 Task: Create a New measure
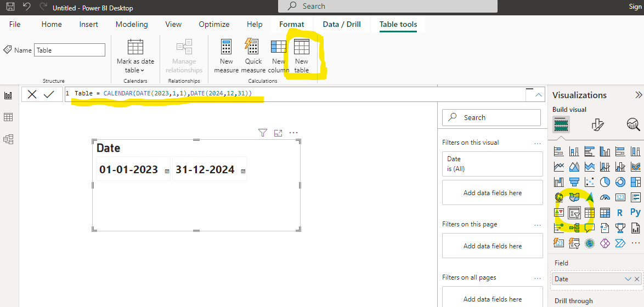(227, 56)
